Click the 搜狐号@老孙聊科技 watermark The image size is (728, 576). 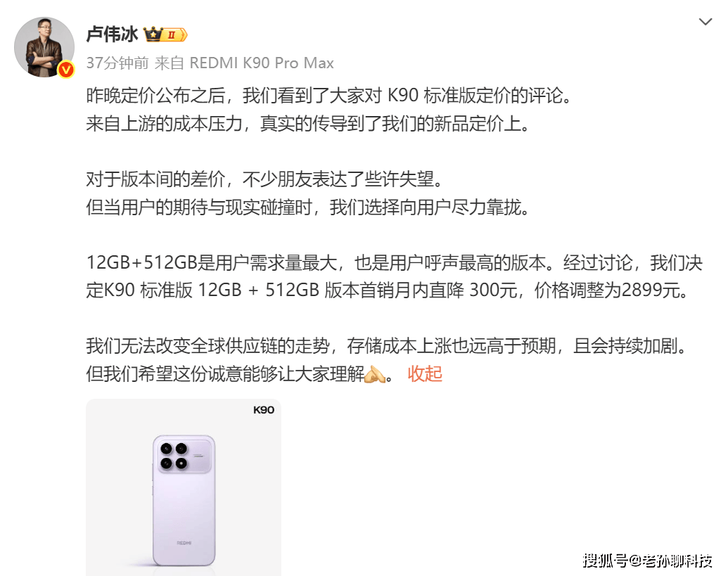[648, 561]
